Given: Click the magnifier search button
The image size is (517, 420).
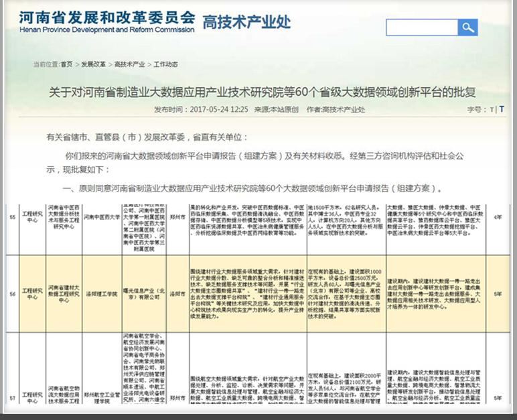Looking at the screenshot, I should [467, 27].
